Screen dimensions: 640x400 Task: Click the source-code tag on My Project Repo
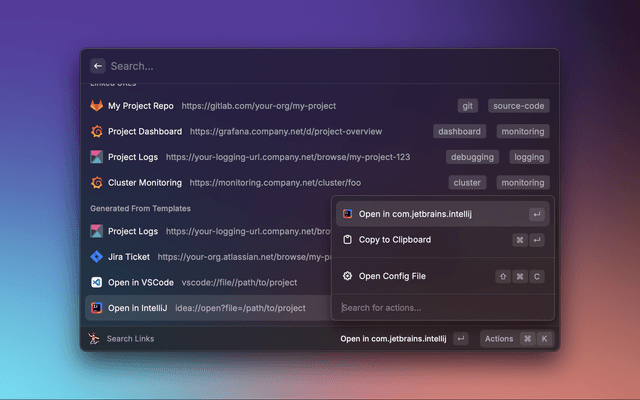click(x=518, y=105)
